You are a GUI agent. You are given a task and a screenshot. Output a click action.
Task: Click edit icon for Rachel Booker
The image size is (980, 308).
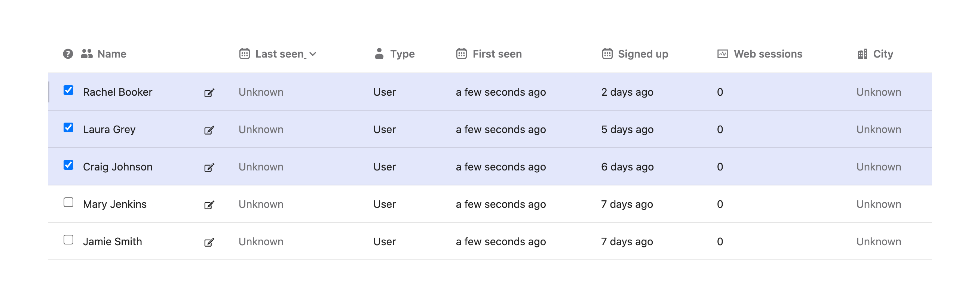(209, 93)
